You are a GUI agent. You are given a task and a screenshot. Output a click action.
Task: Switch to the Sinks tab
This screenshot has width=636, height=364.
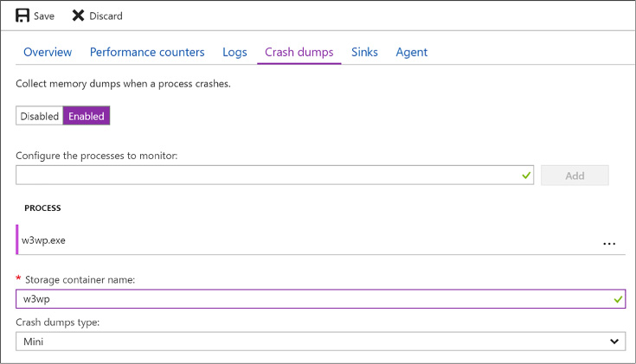pyautogui.click(x=364, y=52)
